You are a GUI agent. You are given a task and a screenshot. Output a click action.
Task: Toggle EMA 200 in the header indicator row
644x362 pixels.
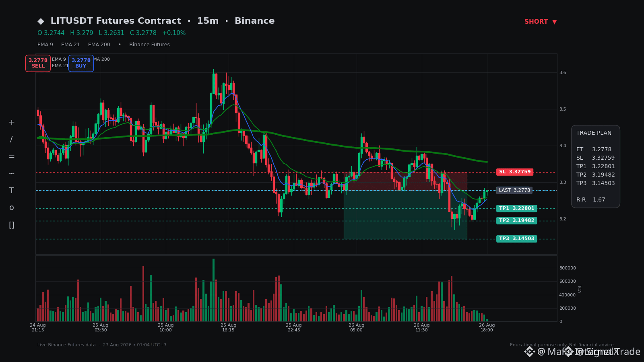tap(99, 45)
